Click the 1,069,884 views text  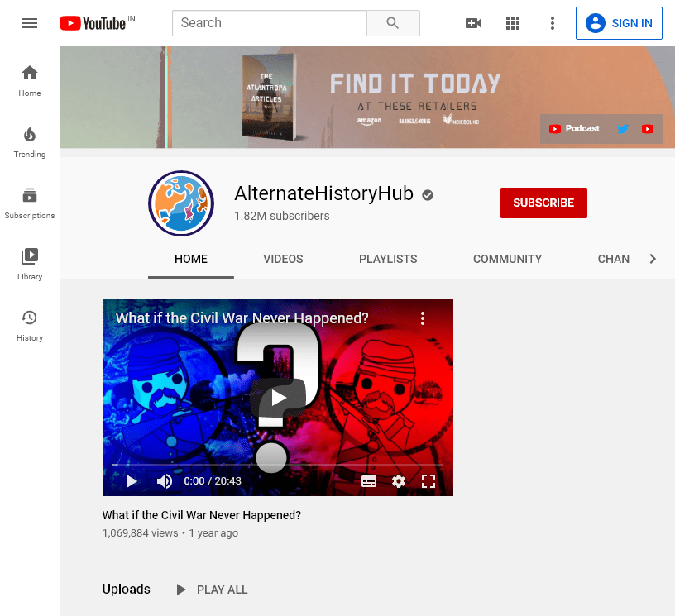pos(141,533)
